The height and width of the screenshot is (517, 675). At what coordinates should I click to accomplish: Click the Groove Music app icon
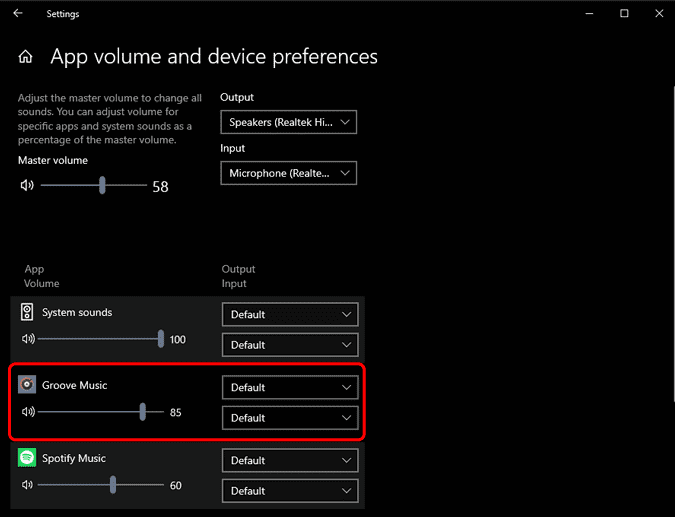pos(27,385)
